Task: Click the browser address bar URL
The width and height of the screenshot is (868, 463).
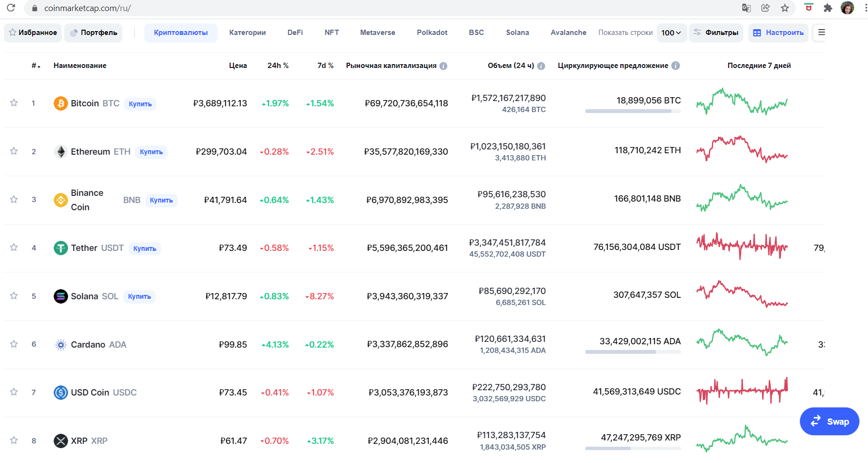Action: (x=88, y=8)
